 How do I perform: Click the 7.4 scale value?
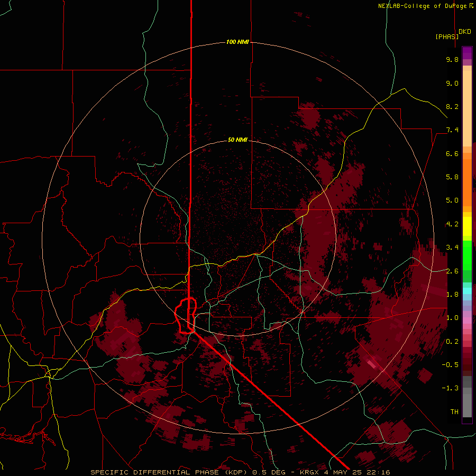click(x=452, y=130)
